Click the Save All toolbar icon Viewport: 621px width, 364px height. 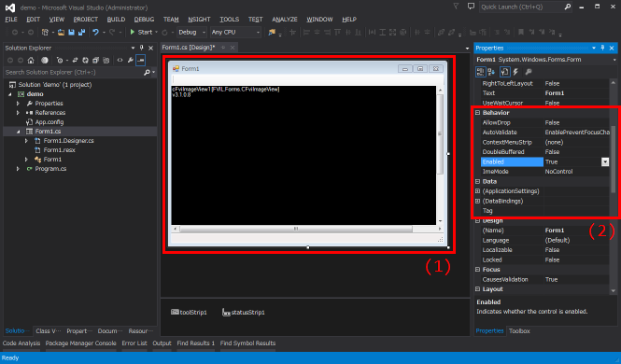coord(81,32)
